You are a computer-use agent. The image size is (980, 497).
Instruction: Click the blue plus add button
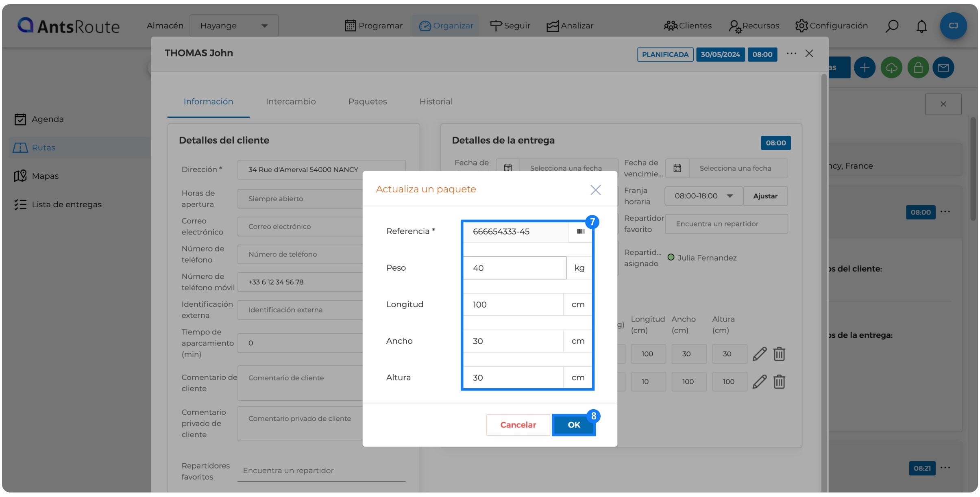click(x=865, y=67)
